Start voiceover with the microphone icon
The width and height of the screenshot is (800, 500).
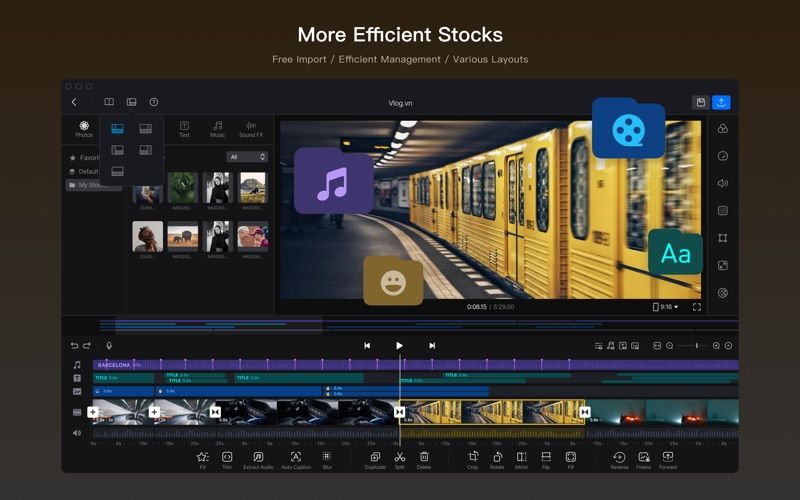[109, 345]
